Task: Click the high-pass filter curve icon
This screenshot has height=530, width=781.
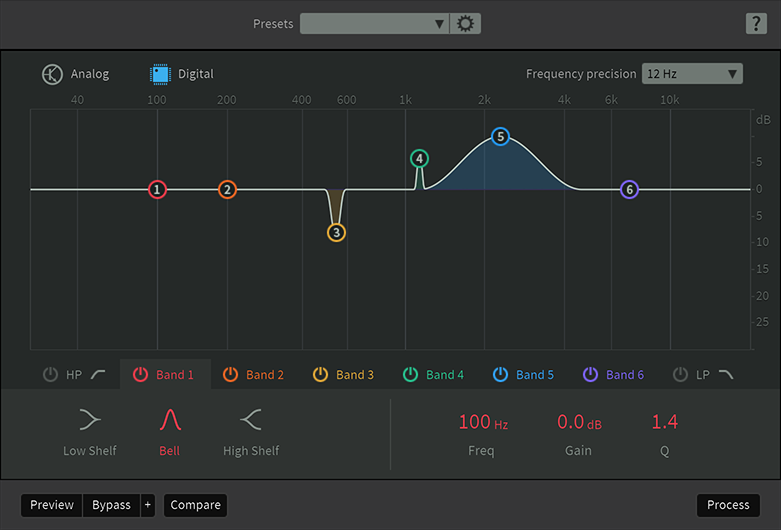Action: (98, 374)
